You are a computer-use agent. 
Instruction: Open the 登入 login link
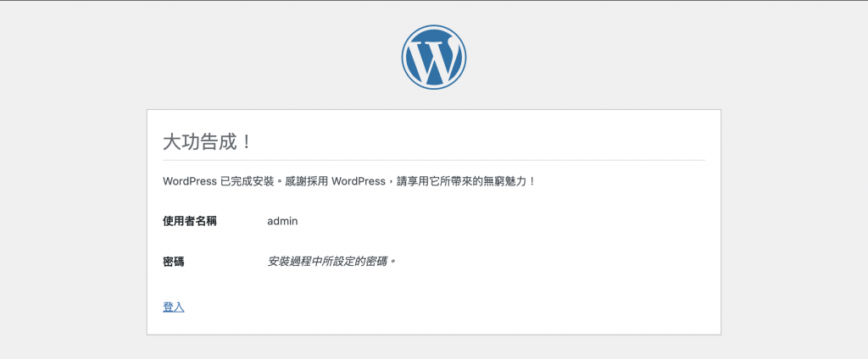(173, 307)
